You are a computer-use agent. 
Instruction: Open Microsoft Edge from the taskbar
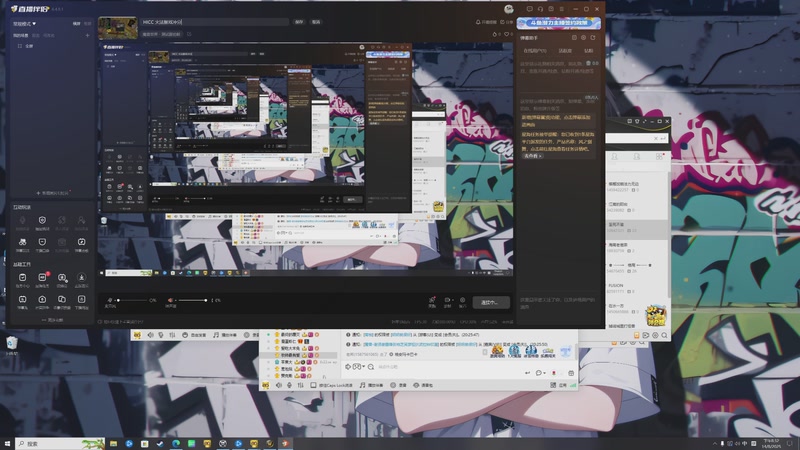coord(176,443)
